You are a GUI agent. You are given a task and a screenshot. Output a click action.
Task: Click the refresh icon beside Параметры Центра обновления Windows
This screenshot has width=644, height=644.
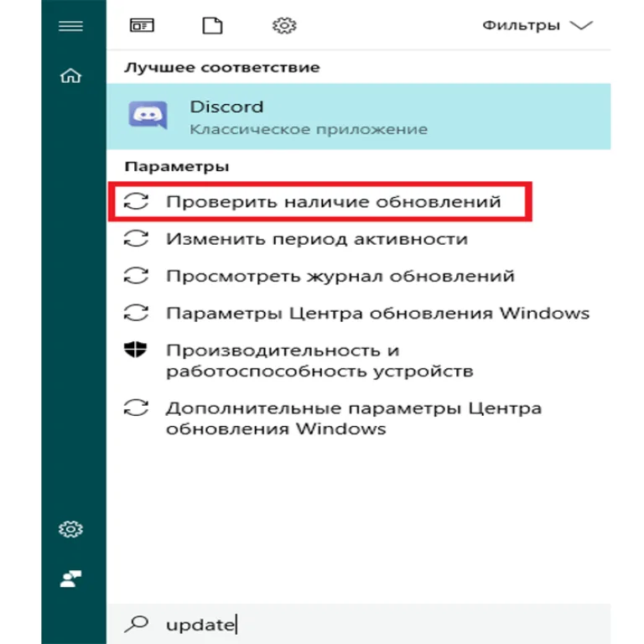[x=136, y=313]
